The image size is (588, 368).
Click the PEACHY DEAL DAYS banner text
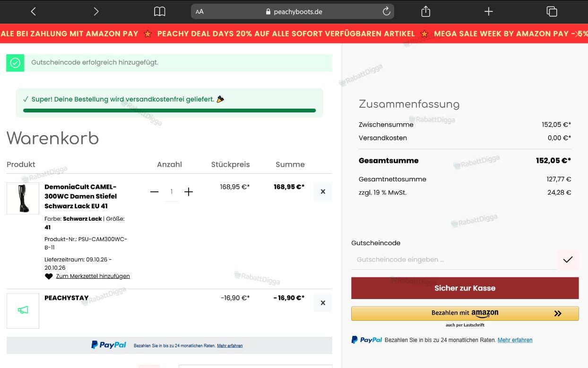tap(286, 34)
